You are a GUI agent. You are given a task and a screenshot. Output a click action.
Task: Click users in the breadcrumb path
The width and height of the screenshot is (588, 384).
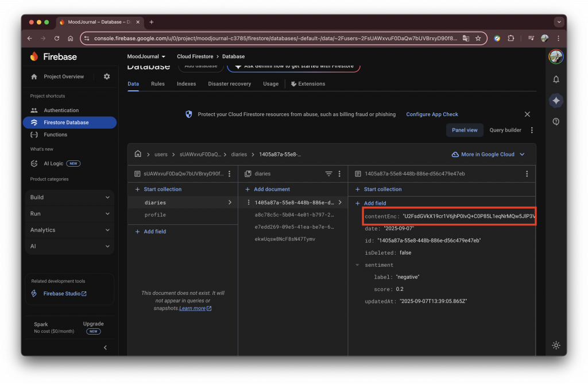click(161, 155)
